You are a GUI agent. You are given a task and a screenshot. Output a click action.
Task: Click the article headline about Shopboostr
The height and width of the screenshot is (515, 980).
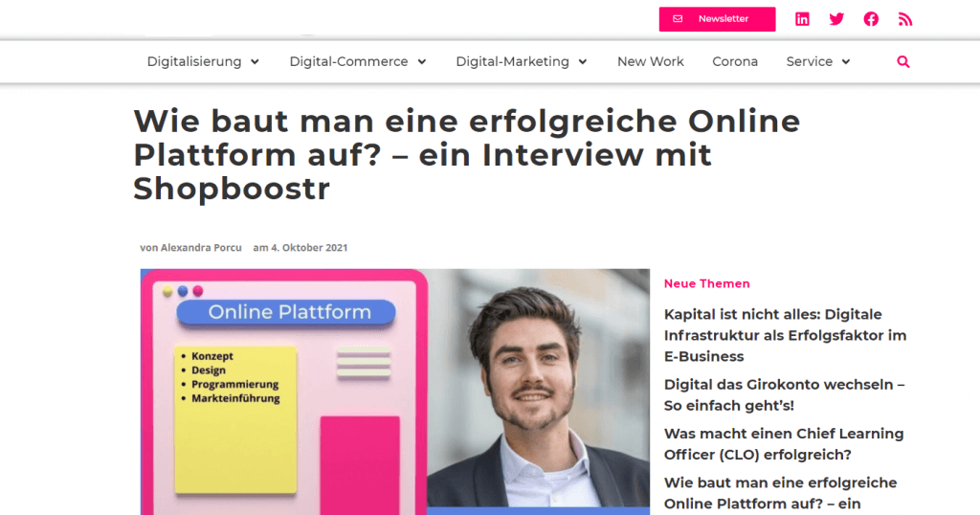click(466, 154)
